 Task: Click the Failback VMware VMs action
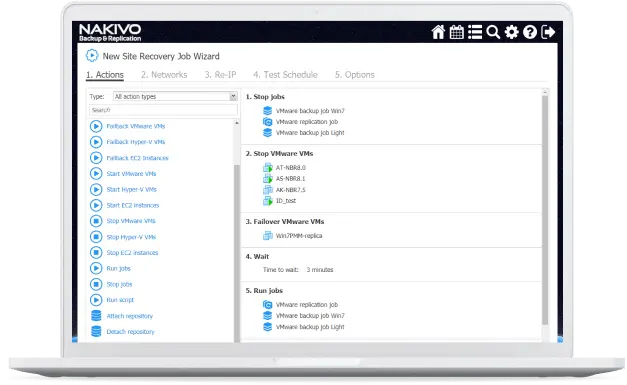(x=136, y=126)
